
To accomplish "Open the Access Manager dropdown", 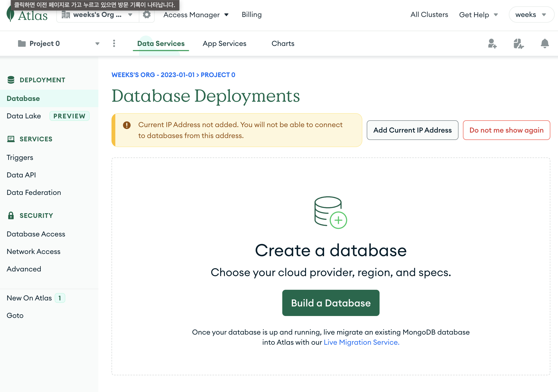I will tap(196, 15).
